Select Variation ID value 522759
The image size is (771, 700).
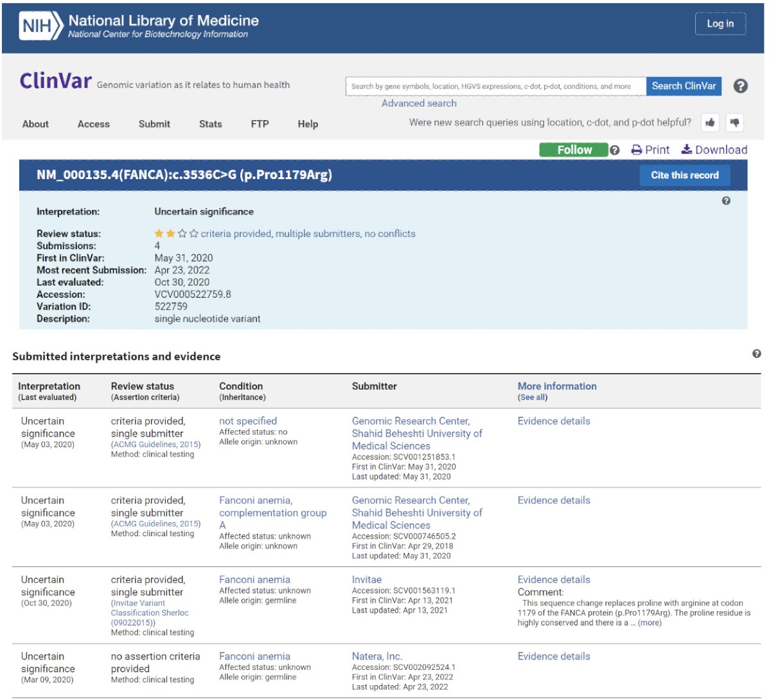(x=171, y=306)
